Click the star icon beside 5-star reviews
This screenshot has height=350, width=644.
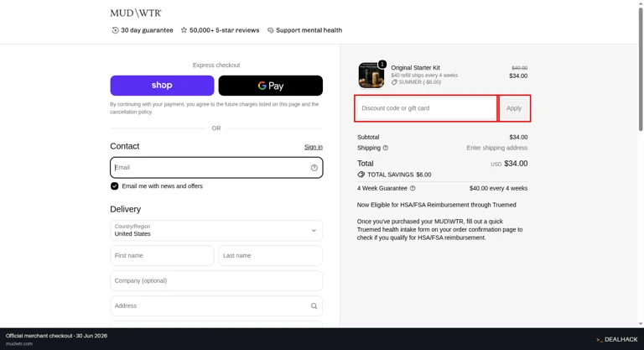[x=184, y=30]
